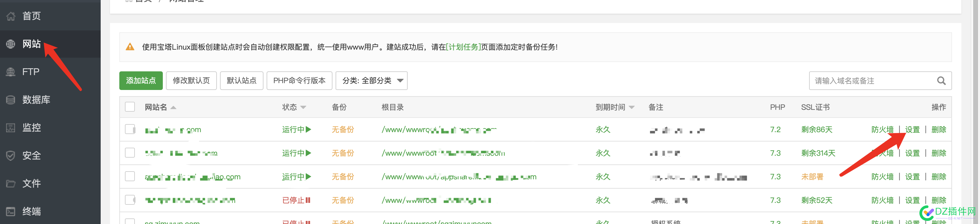This screenshot has width=980, height=224.
Task: Open the 首页 home icon in sidebar
Action: 11,16
